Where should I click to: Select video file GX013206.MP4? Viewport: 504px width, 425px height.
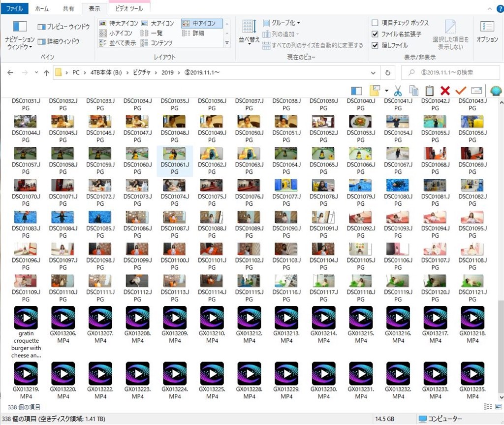coord(63,325)
